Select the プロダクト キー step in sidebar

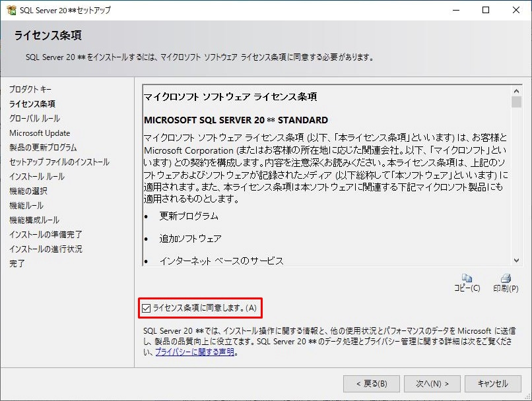30,89
